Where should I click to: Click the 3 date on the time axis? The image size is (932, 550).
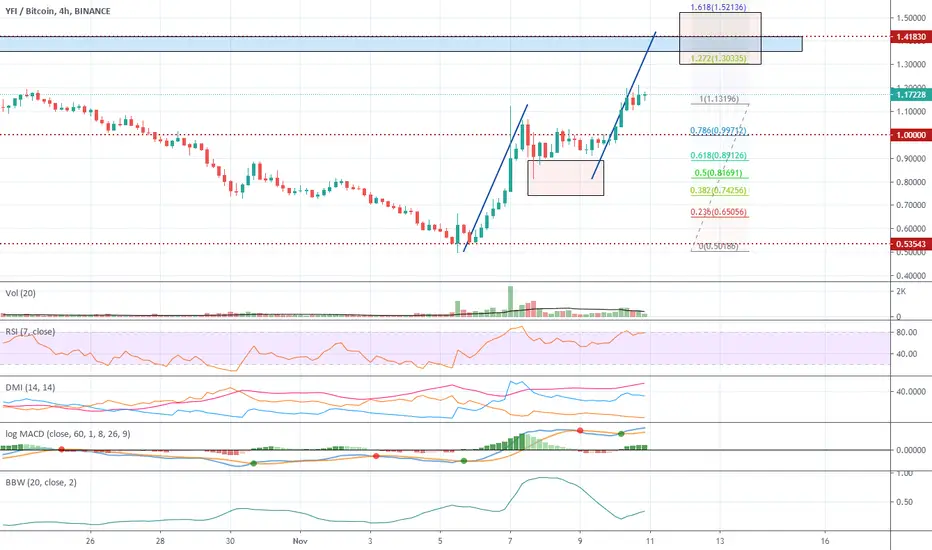click(x=370, y=541)
